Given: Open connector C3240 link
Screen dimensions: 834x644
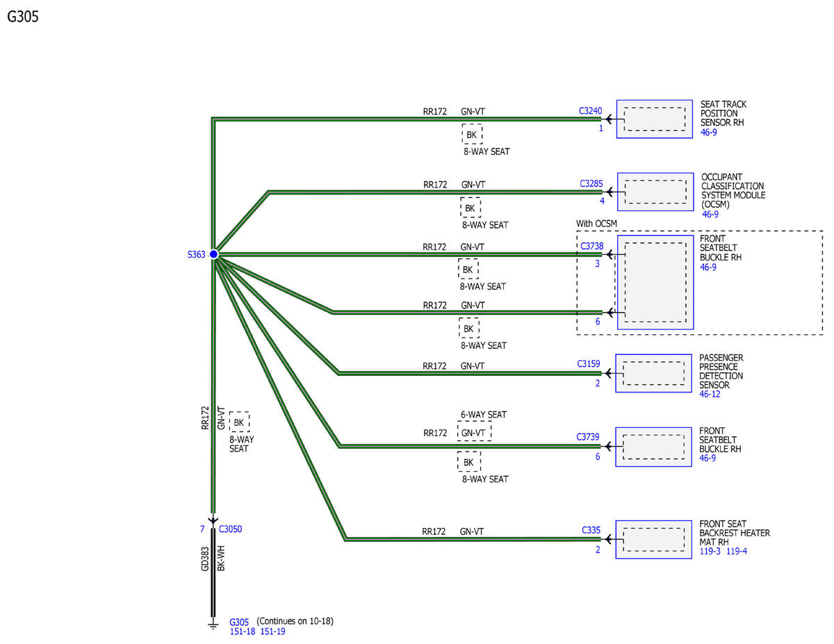Looking at the screenshot, I should pyautogui.click(x=591, y=110).
